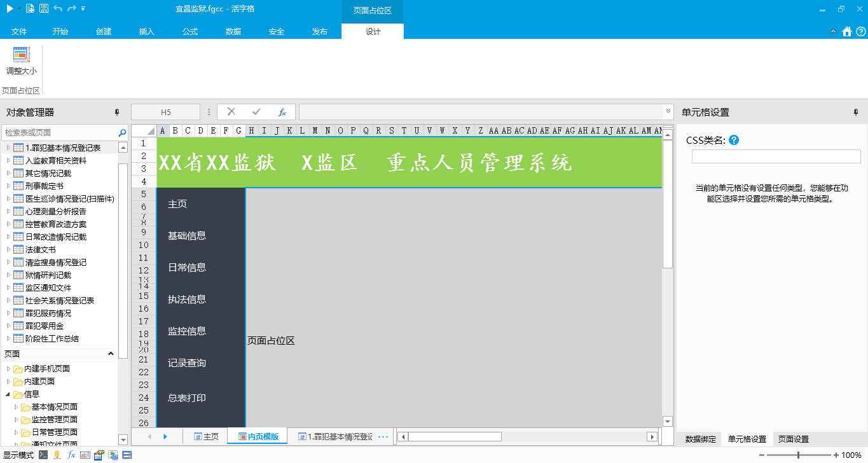The width and height of the screenshot is (868, 463).
Task: Click the Run (play) button in title bar
Action: coord(10,8)
